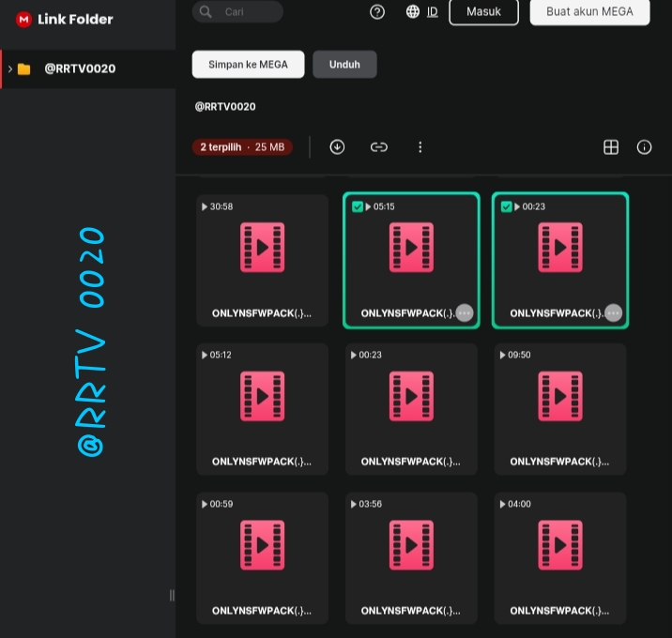Click the file name under the 03:56 video

pyautogui.click(x=411, y=611)
